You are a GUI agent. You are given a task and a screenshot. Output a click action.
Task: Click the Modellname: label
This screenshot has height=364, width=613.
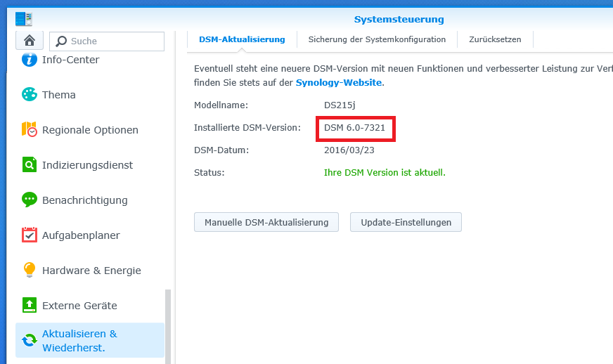[x=221, y=105]
